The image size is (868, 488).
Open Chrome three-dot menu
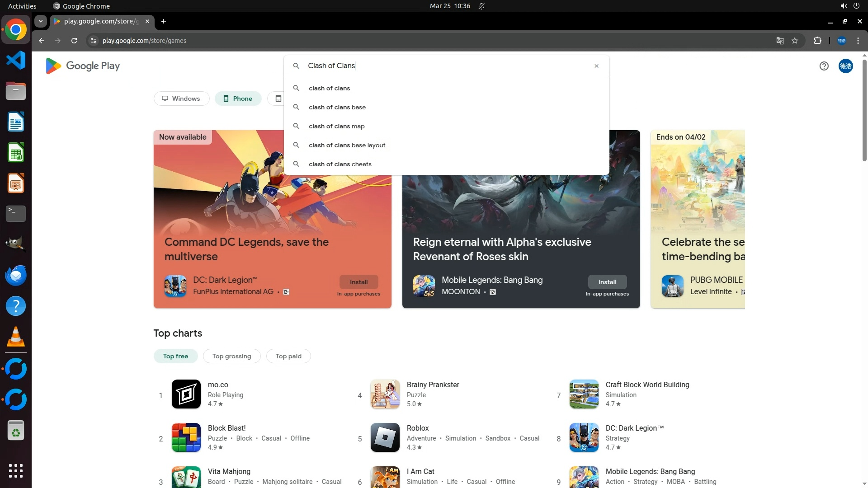(858, 41)
